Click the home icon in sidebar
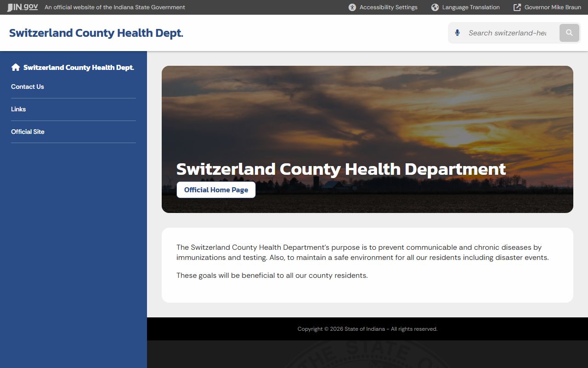Viewport: 588px width, 368px height. click(16, 67)
